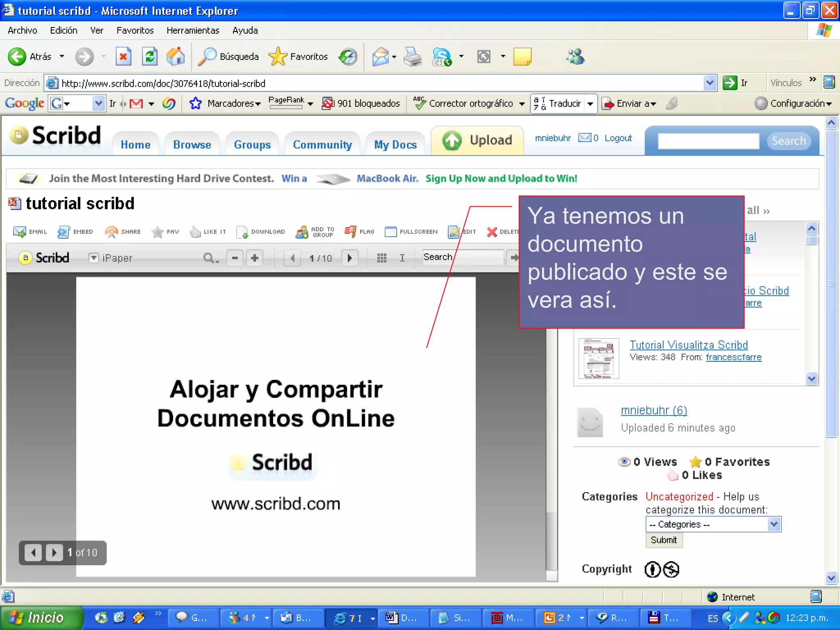Go to the Scribd Home tab
This screenshot has height=630, width=840.
135,144
